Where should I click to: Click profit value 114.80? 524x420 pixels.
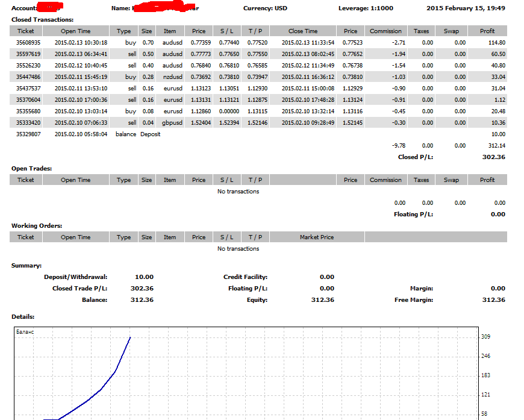pos(497,42)
